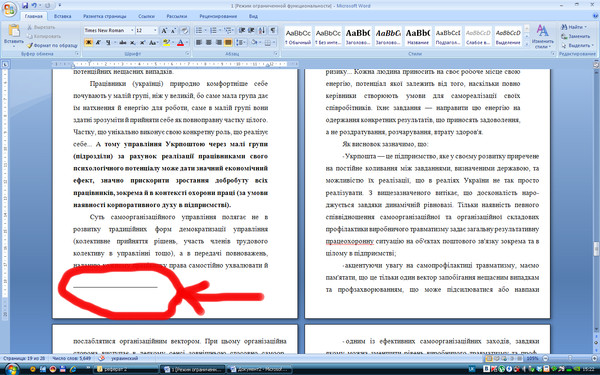Viewport: 600px width, 375px height.
Task: Toggle underline Ч formatting
Action: pos(108,42)
